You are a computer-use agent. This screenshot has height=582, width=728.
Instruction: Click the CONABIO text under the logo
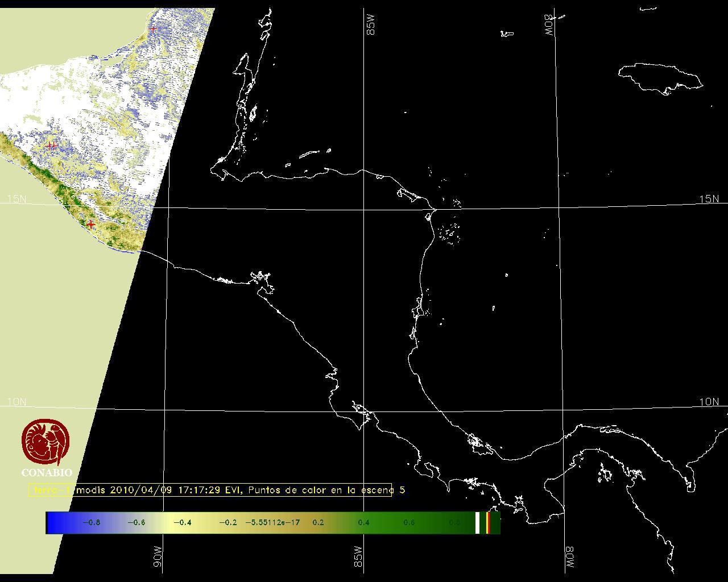coord(47,473)
